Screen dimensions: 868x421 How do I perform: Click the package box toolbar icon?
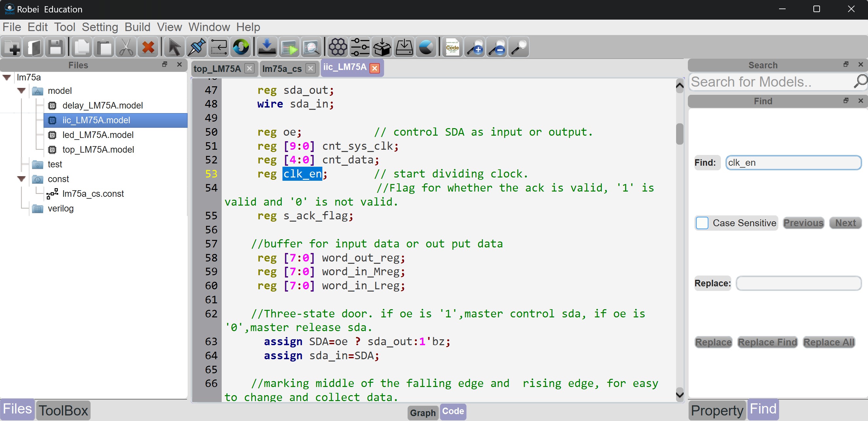tap(382, 47)
